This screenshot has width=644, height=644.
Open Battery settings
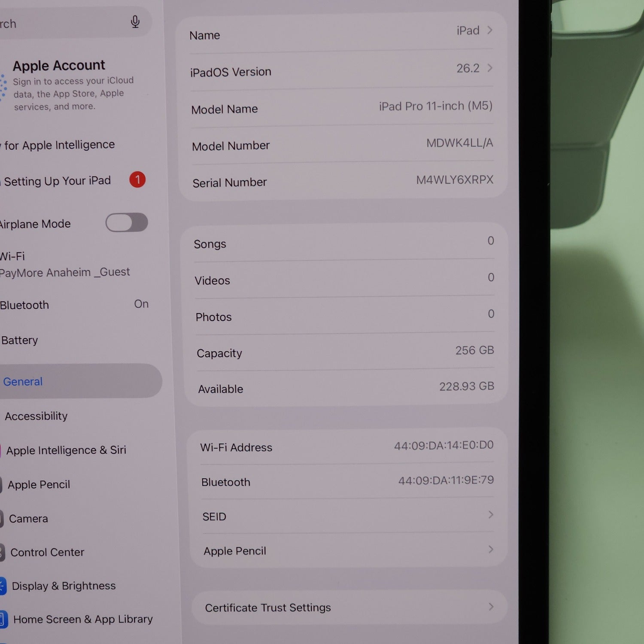click(x=20, y=340)
